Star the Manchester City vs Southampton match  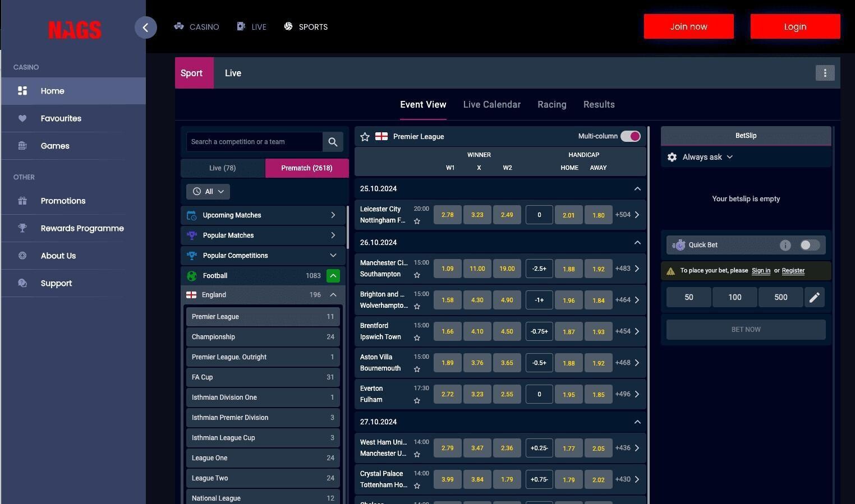(x=417, y=275)
